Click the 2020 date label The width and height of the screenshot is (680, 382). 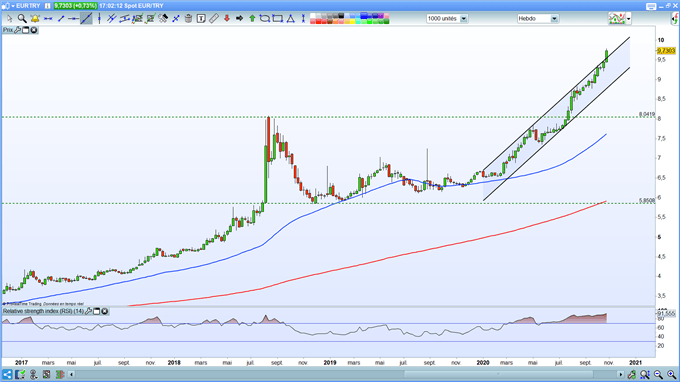coord(483,362)
